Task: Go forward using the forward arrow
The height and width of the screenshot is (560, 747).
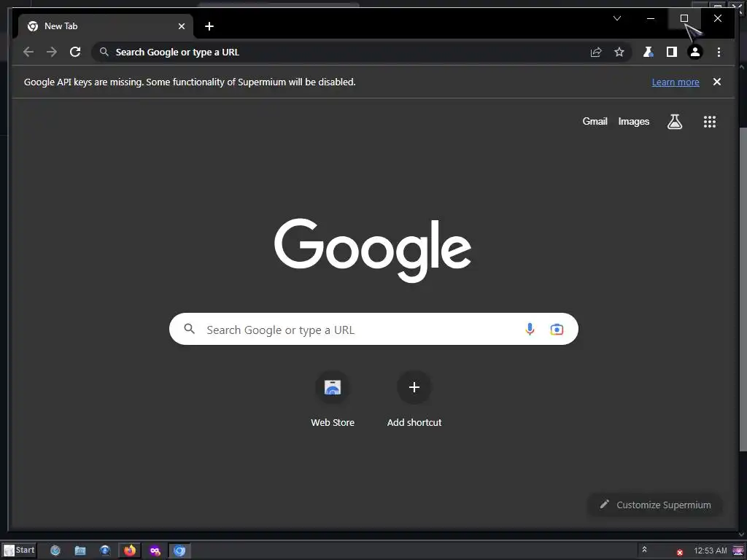Action: pyautogui.click(x=52, y=52)
